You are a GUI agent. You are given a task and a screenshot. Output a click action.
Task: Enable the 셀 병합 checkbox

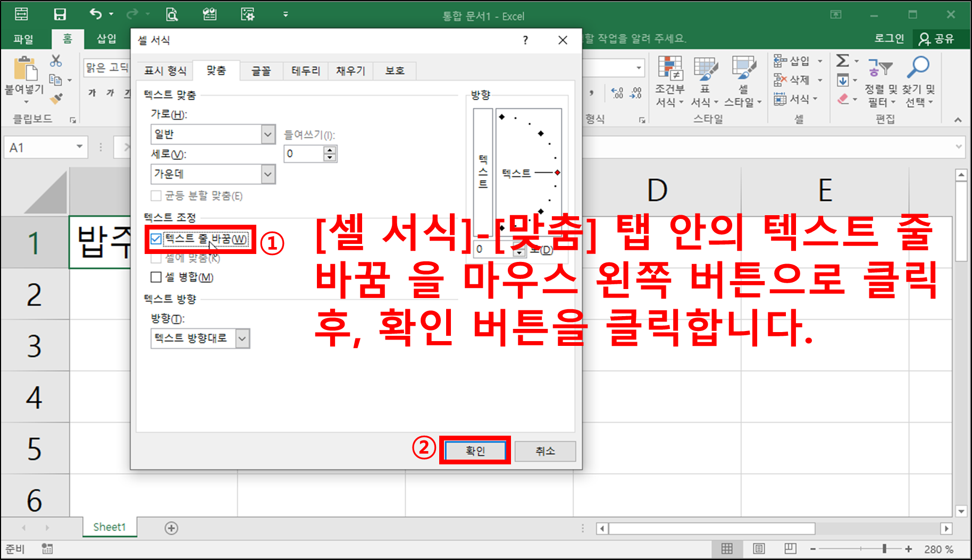pos(155,277)
